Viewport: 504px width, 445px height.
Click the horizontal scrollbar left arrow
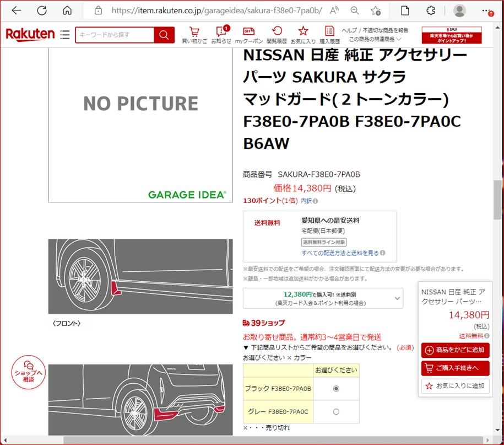(5, 440)
